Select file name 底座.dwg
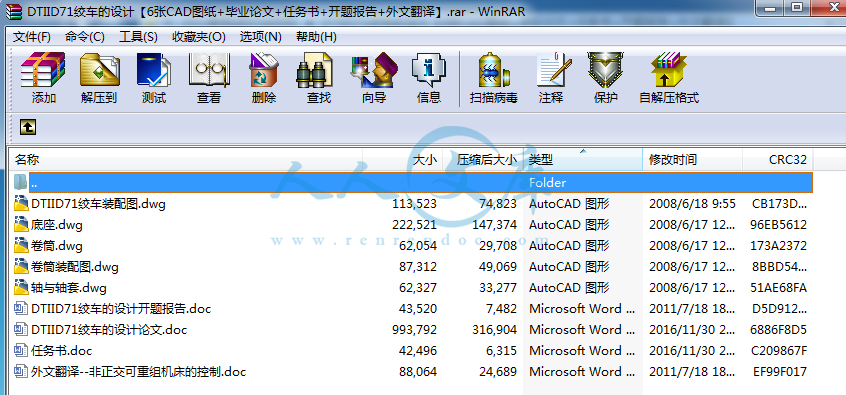This screenshot has height=395, width=846. [x=57, y=225]
